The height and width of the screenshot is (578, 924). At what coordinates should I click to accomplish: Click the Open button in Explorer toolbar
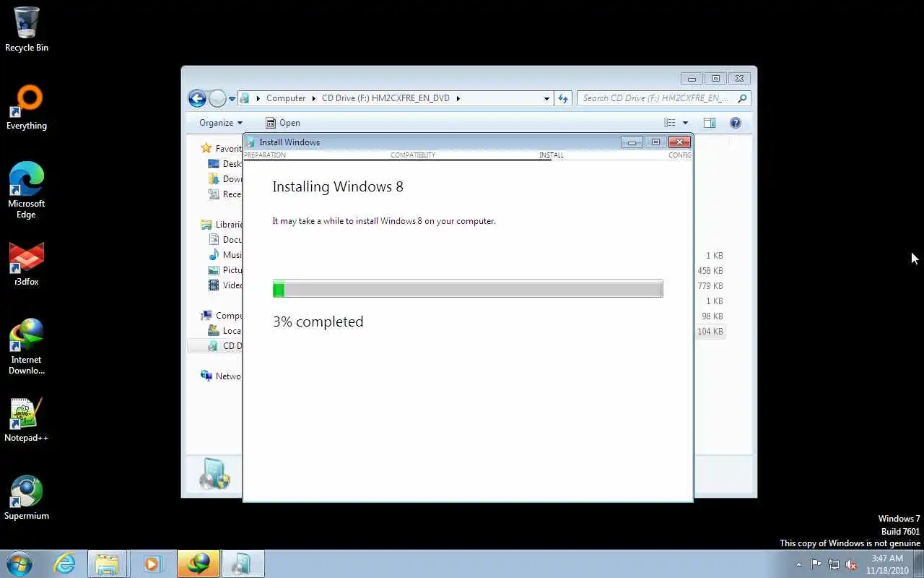coord(282,123)
